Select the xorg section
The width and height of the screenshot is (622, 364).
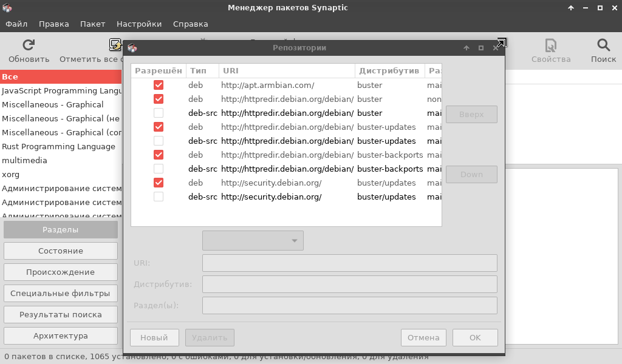click(x=61, y=174)
